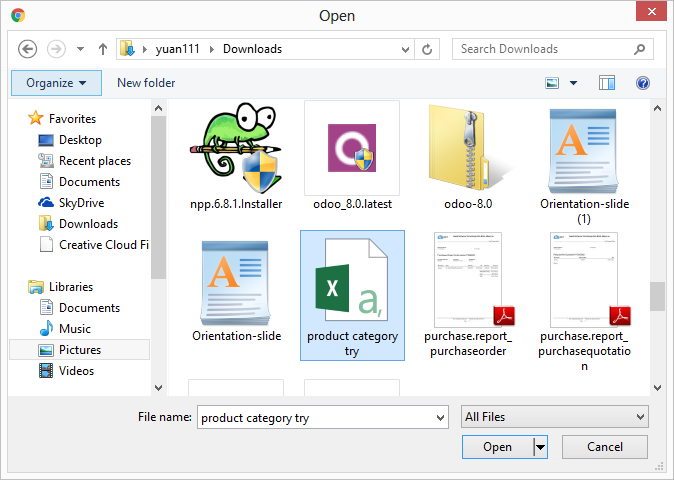Select the product category try Excel file

[x=352, y=296]
